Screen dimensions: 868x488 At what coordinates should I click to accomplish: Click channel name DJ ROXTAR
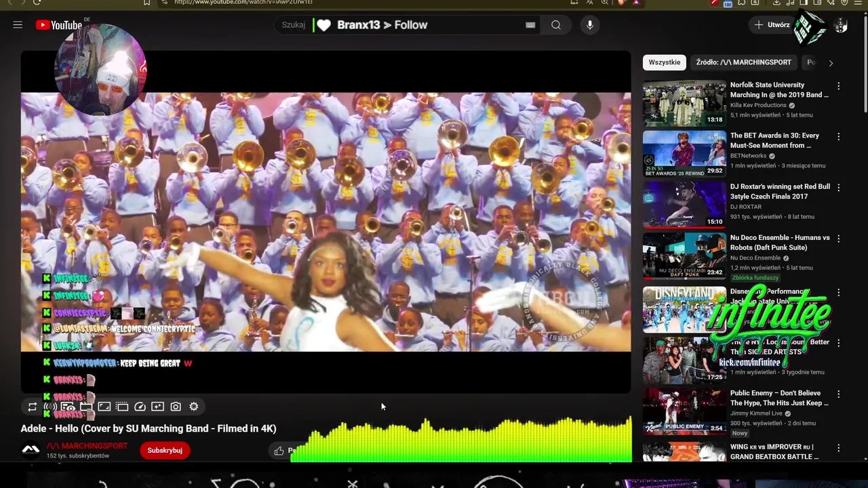point(746,207)
